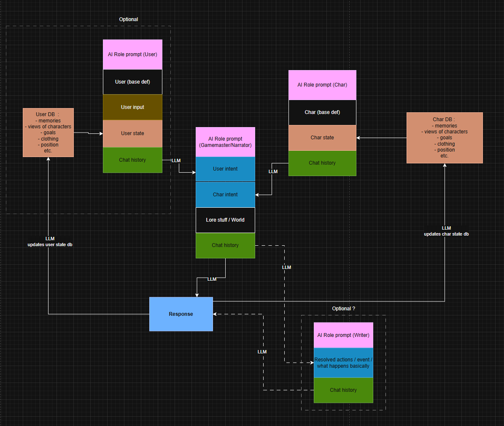Image resolution: width=504 pixels, height=426 pixels.
Task: Click the 'User intent' block
Action: [x=225, y=169]
